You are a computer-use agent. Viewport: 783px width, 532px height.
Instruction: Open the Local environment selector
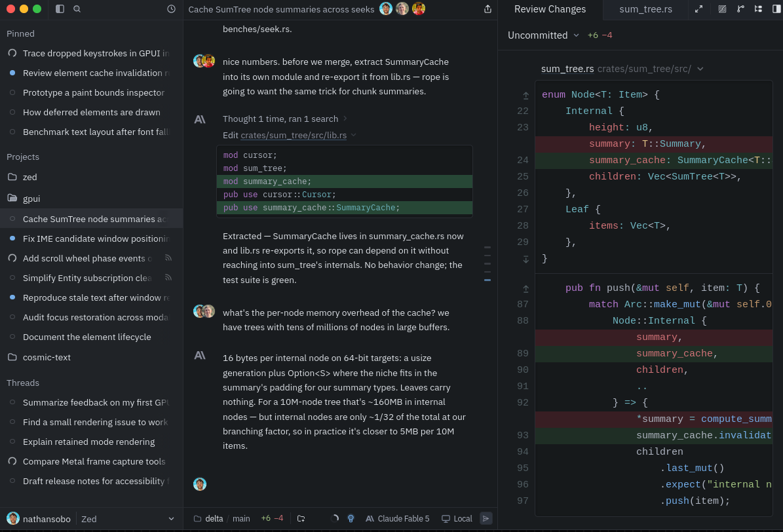point(457,518)
